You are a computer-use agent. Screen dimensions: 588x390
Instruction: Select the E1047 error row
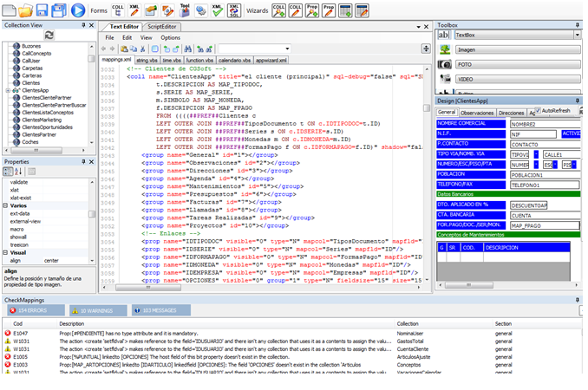292,333
